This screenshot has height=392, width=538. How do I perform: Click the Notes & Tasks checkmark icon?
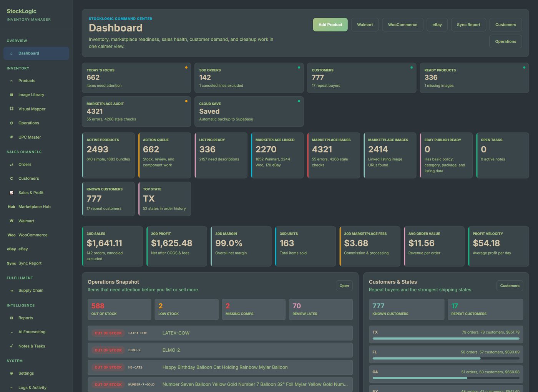click(x=12, y=346)
